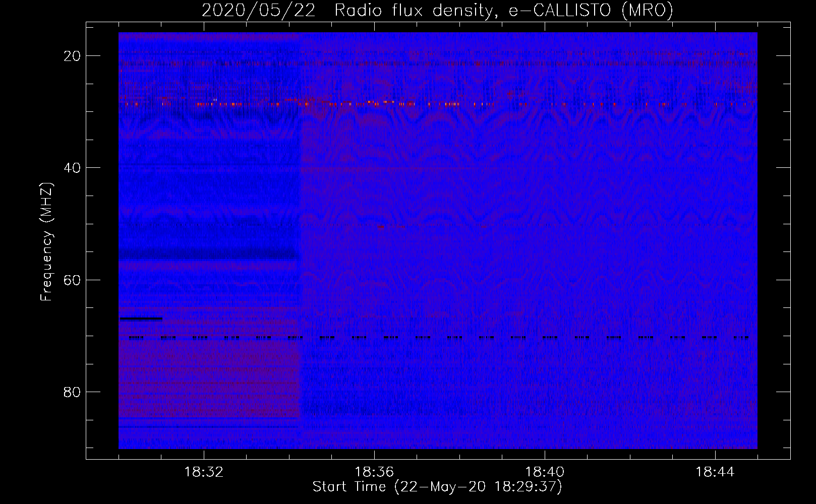
Task: Click the 18:36 time tick label
Action: (374, 472)
